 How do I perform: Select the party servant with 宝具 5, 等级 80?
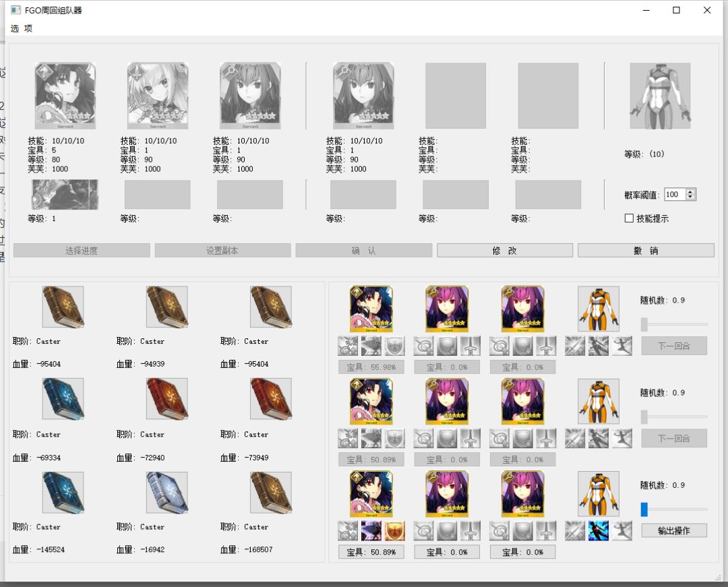click(65, 96)
